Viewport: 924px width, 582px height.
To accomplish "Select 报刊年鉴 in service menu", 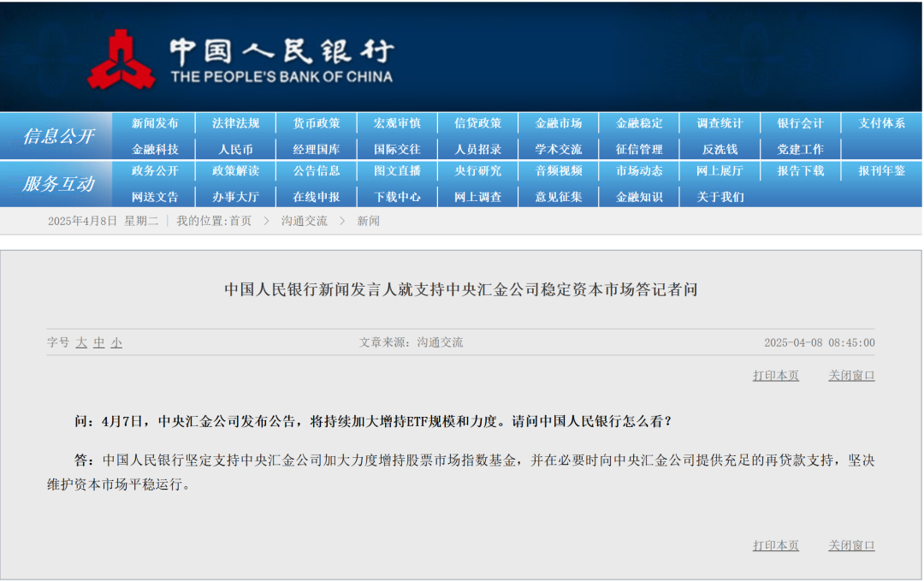I will click(x=881, y=171).
